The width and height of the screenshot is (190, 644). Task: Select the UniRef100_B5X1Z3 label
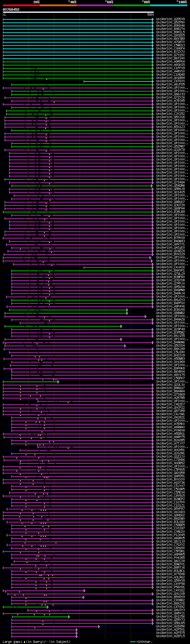170,127
